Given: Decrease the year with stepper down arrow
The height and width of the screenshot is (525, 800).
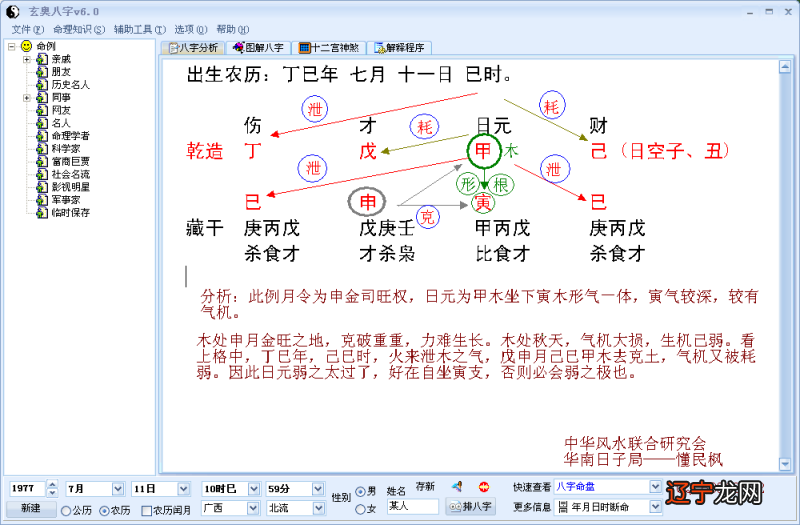Looking at the screenshot, I should coord(52,493).
